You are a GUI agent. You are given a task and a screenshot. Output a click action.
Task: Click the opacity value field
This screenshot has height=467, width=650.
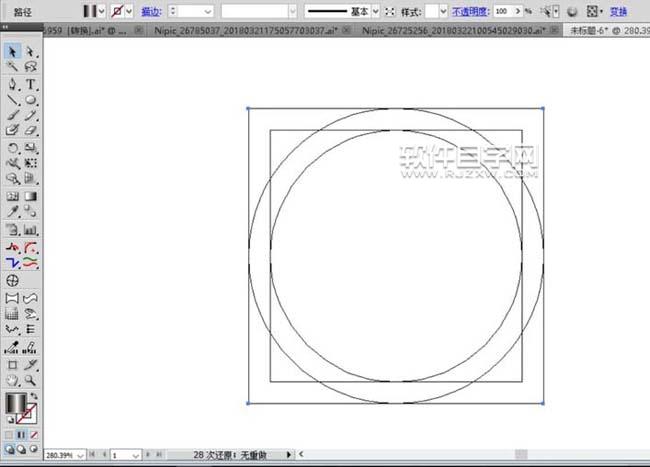point(503,12)
